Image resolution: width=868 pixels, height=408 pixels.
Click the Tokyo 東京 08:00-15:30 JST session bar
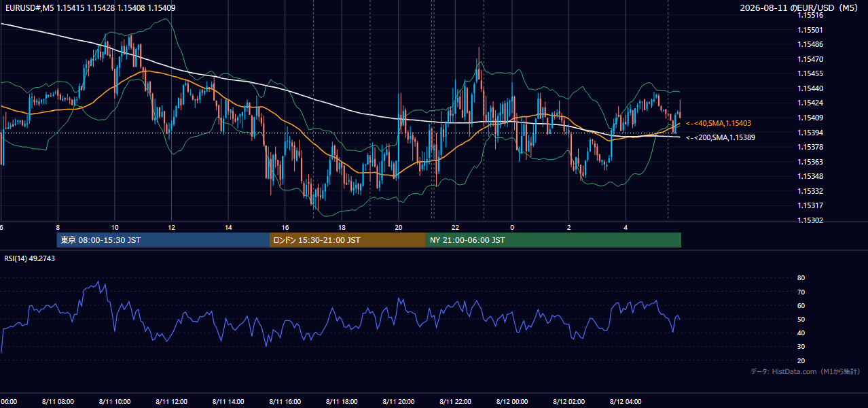coord(163,240)
